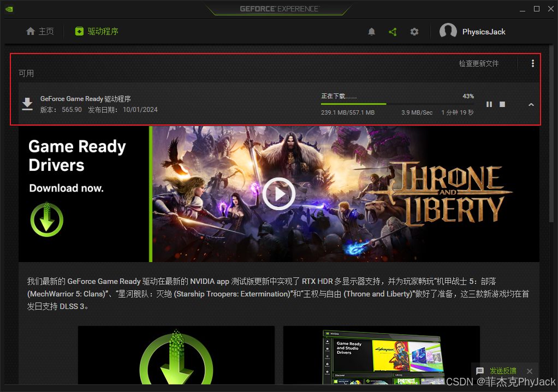Click the green Download now arrow icon
558x392 pixels.
coord(46,219)
